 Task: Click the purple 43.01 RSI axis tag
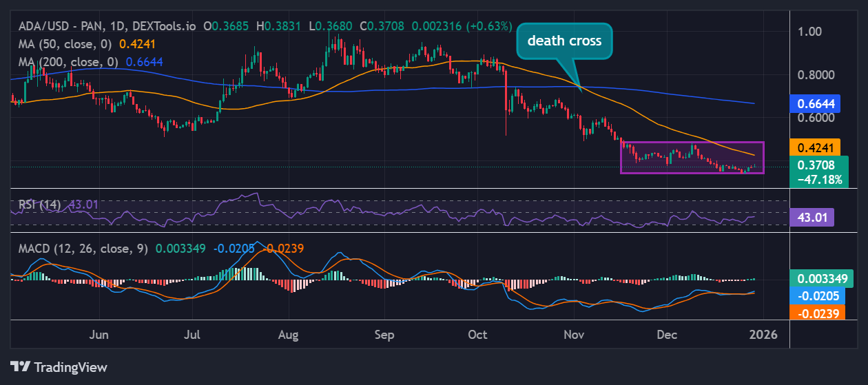(x=812, y=218)
